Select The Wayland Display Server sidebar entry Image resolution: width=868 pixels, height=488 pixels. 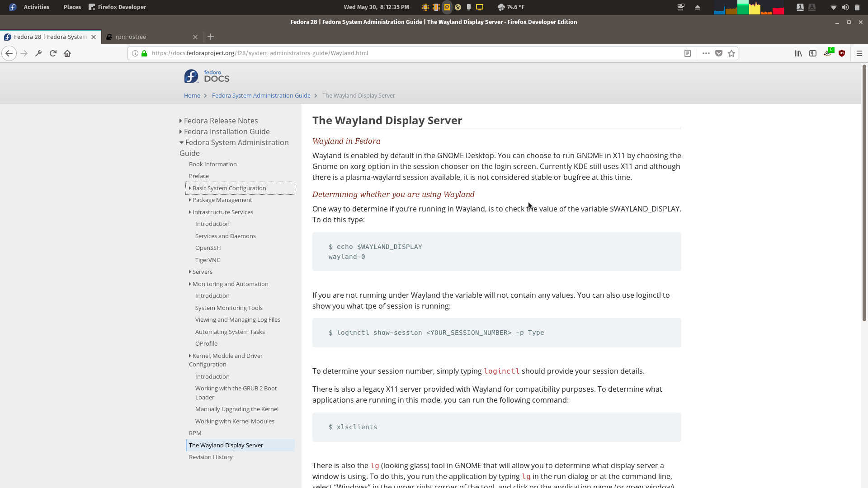click(240, 445)
